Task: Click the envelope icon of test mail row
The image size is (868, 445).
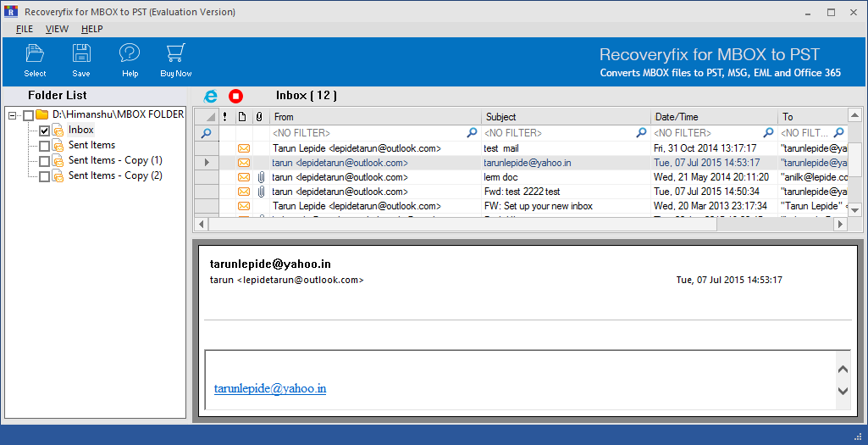Action: click(244, 148)
